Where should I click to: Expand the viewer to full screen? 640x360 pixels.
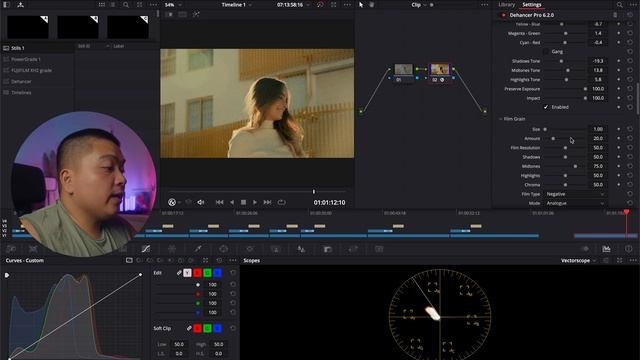(333, 5)
